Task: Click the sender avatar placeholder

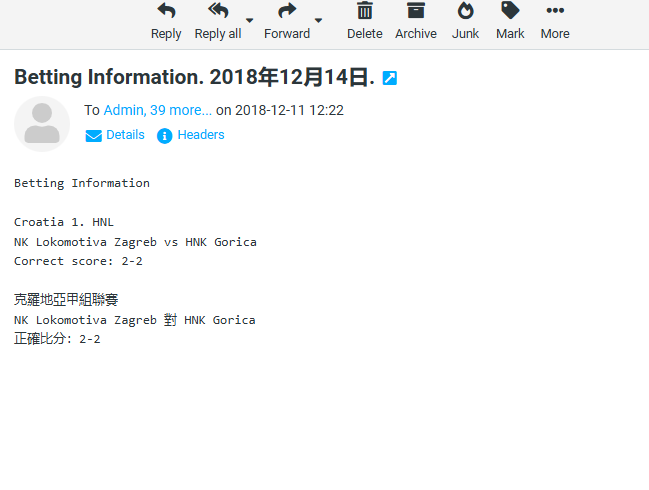Action: [42, 124]
